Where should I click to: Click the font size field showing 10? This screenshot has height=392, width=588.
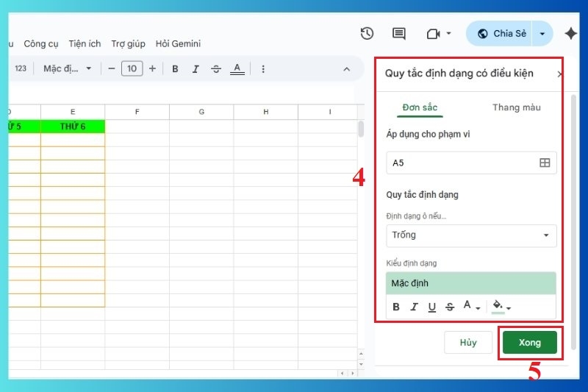[132, 68]
